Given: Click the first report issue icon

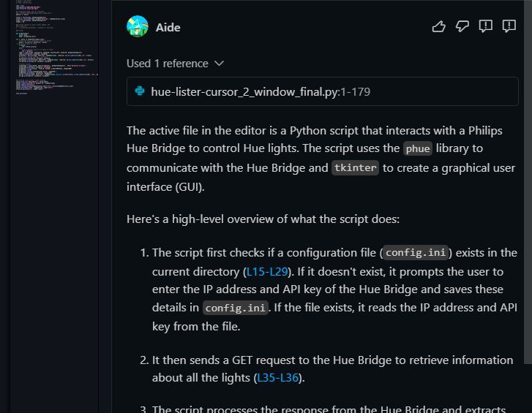Looking at the screenshot, I should [486, 27].
